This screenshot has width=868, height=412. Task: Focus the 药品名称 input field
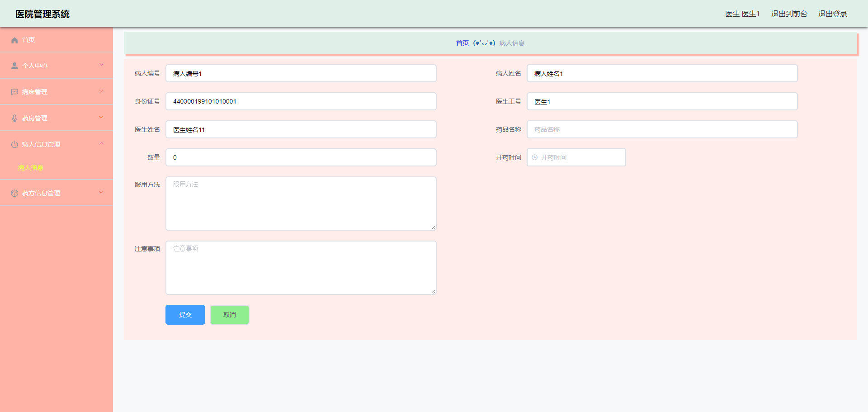click(662, 130)
